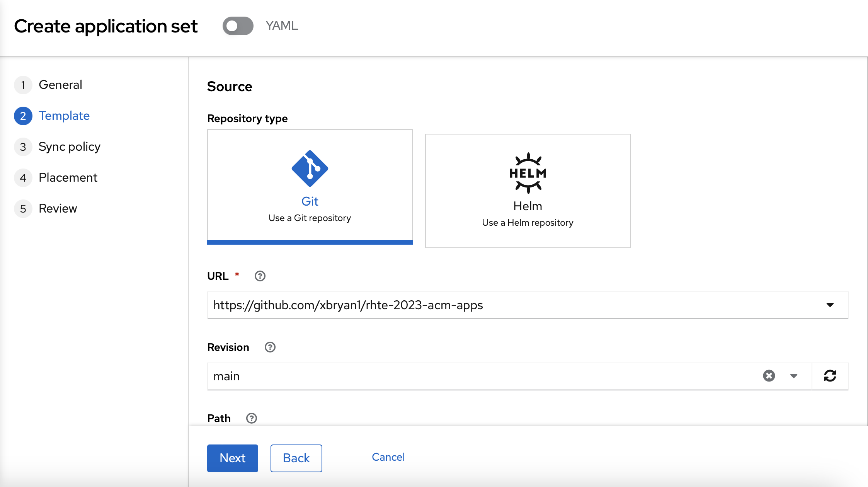Select the Git repository type card

pyautogui.click(x=310, y=187)
